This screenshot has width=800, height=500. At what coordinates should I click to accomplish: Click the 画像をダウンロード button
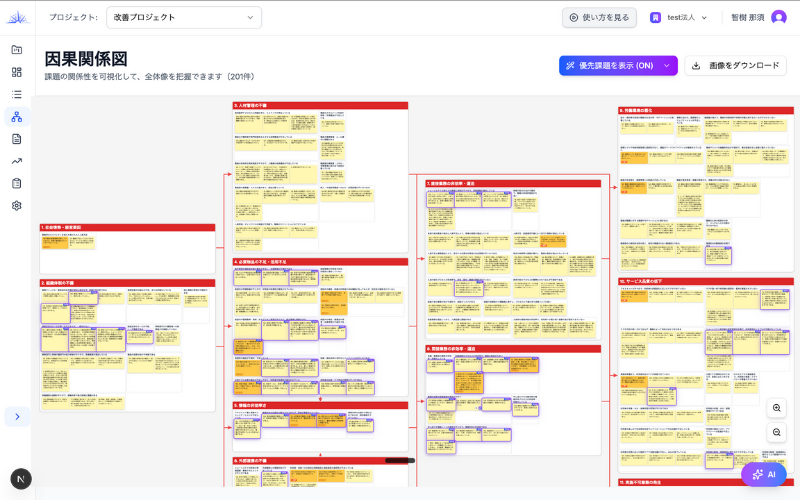[x=735, y=65]
